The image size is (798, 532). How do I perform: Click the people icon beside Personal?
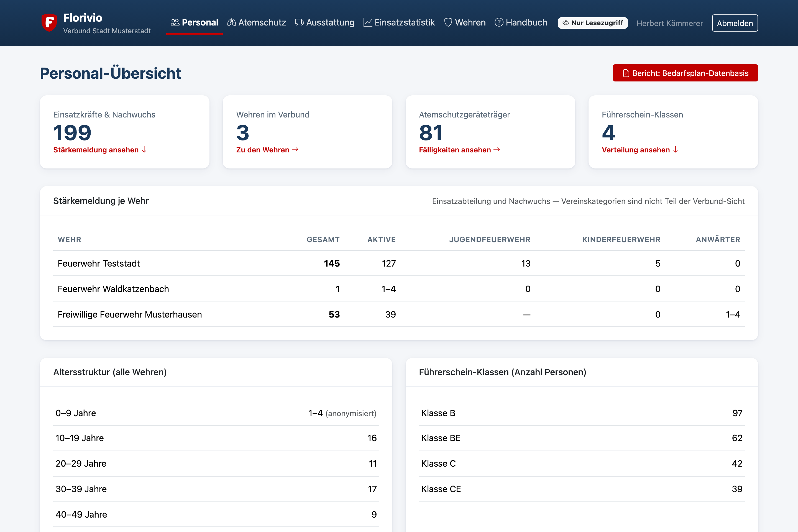[175, 22]
